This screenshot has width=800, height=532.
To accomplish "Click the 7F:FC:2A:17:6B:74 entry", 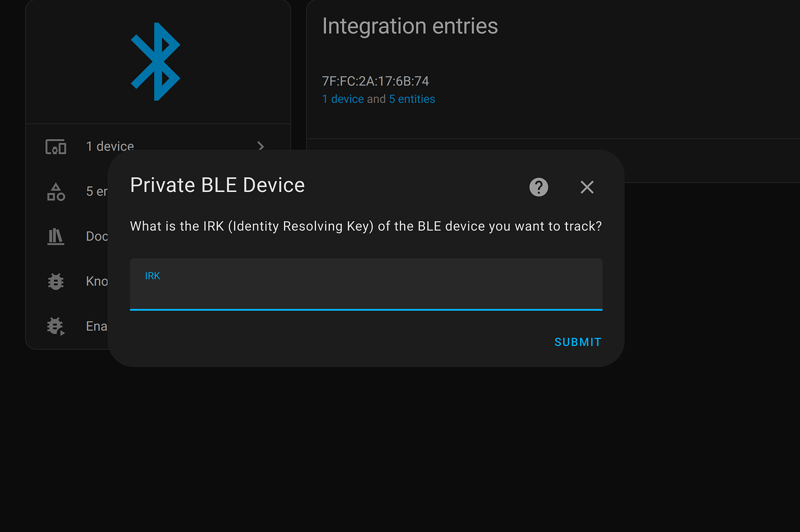I will coord(376,81).
